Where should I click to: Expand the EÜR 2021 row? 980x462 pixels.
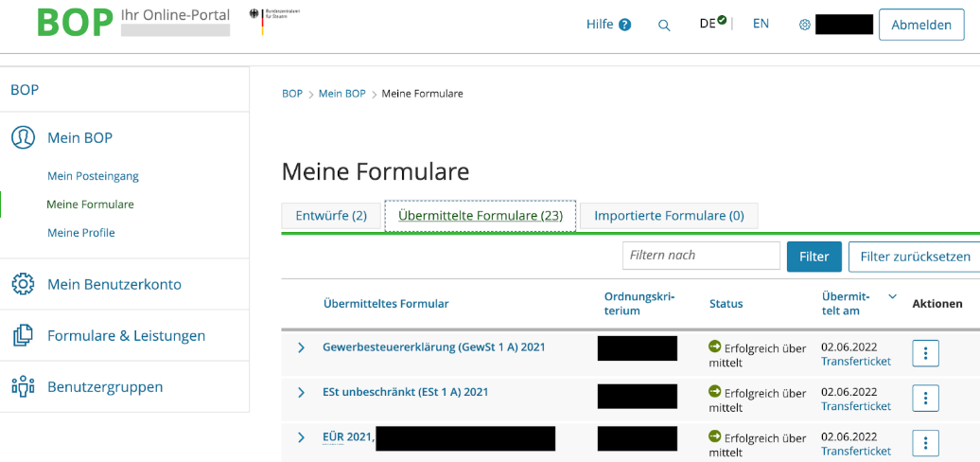coord(301,437)
